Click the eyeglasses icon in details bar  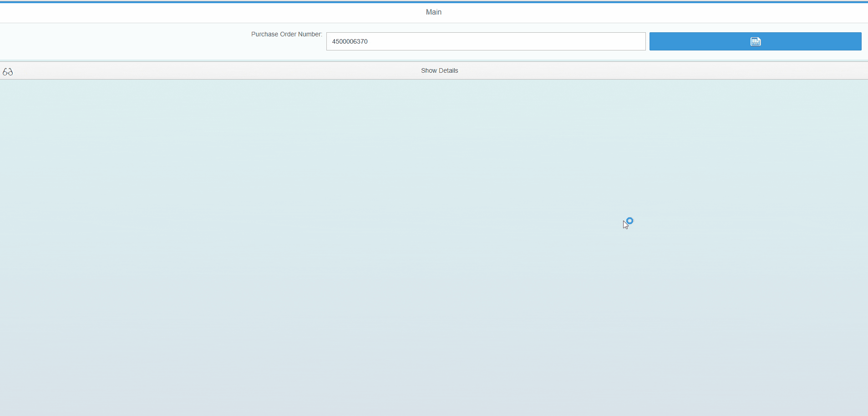pos(8,72)
